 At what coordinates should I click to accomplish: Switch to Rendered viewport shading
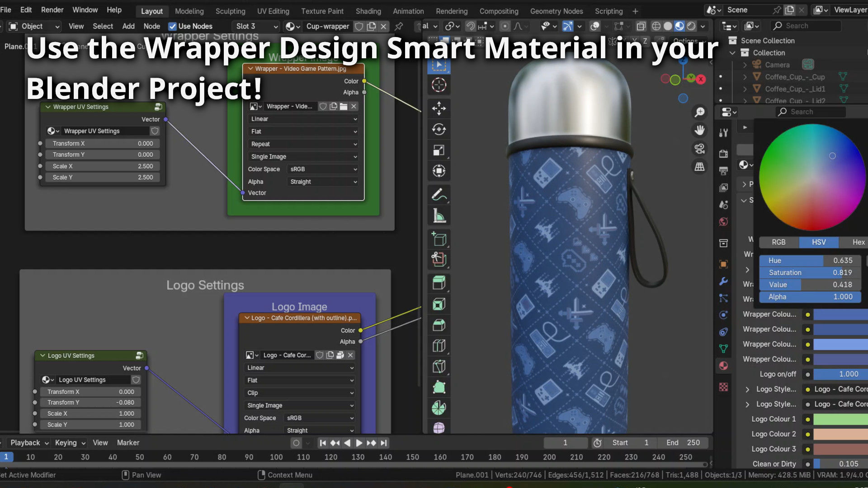point(691,26)
